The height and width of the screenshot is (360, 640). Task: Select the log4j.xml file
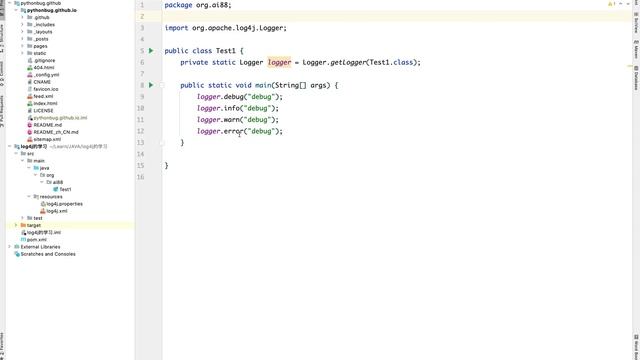[56, 211]
